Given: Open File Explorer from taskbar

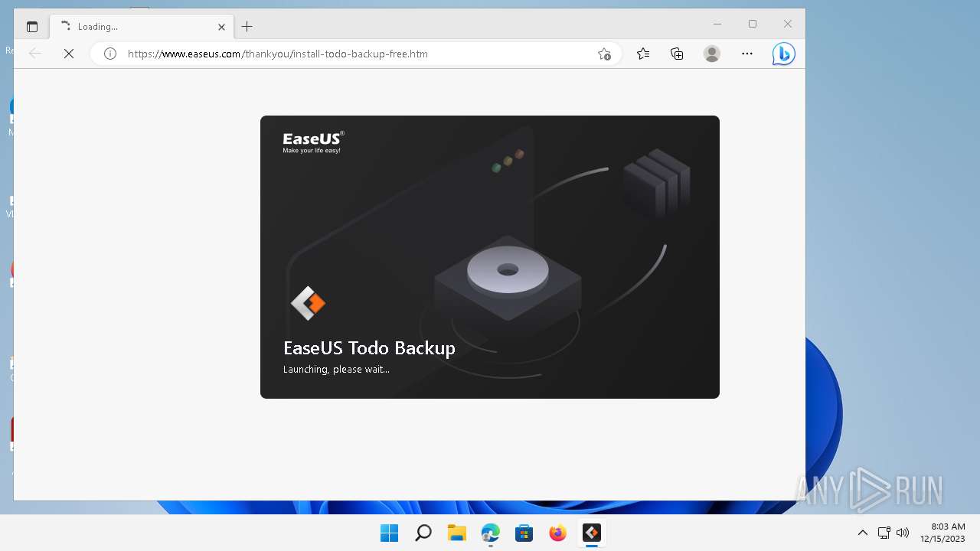Looking at the screenshot, I should (x=456, y=533).
